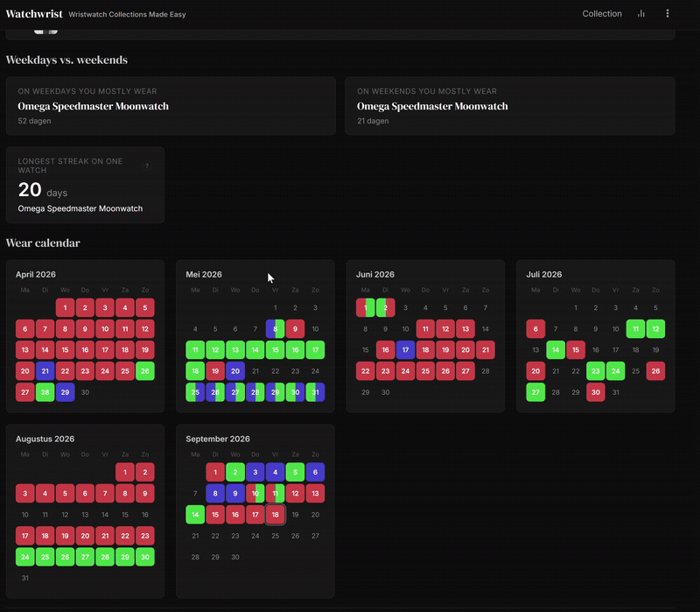Select April 29 blue day cell
This screenshot has height=612, width=700.
[x=65, y=392]
